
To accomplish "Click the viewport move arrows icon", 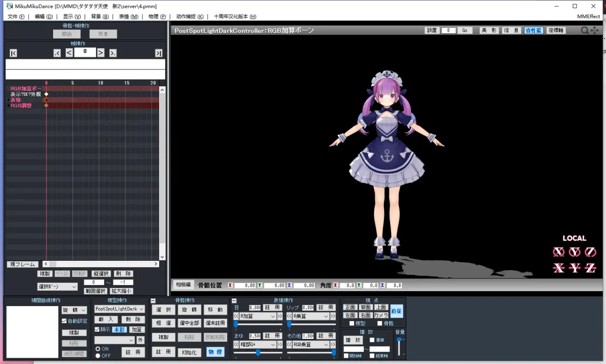I will click(594, 30).
